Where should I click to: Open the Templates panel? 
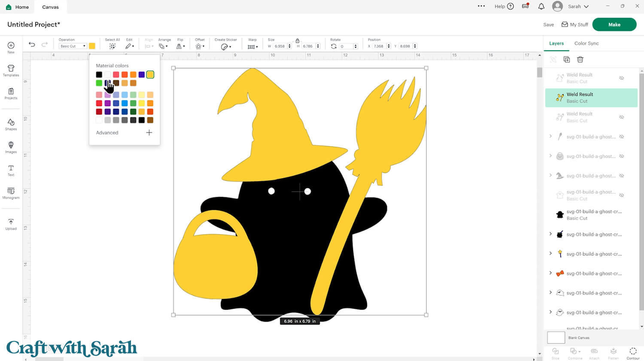pos(11,70)
